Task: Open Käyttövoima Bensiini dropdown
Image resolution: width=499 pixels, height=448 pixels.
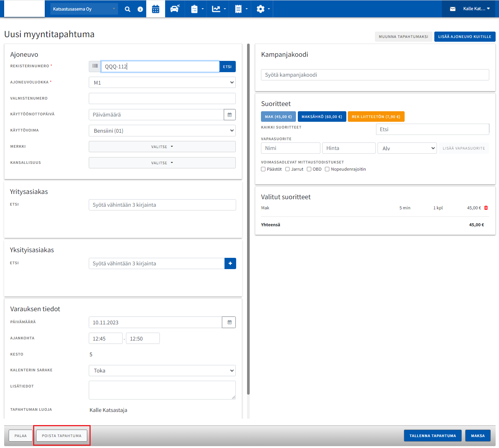Action: [162, 130]
